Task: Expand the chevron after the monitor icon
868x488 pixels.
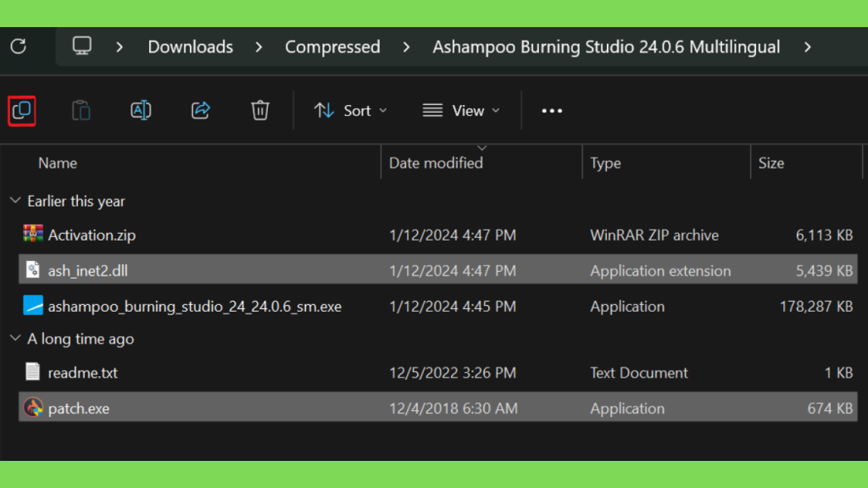Action: pyautogui.click(x=120, y=47)
